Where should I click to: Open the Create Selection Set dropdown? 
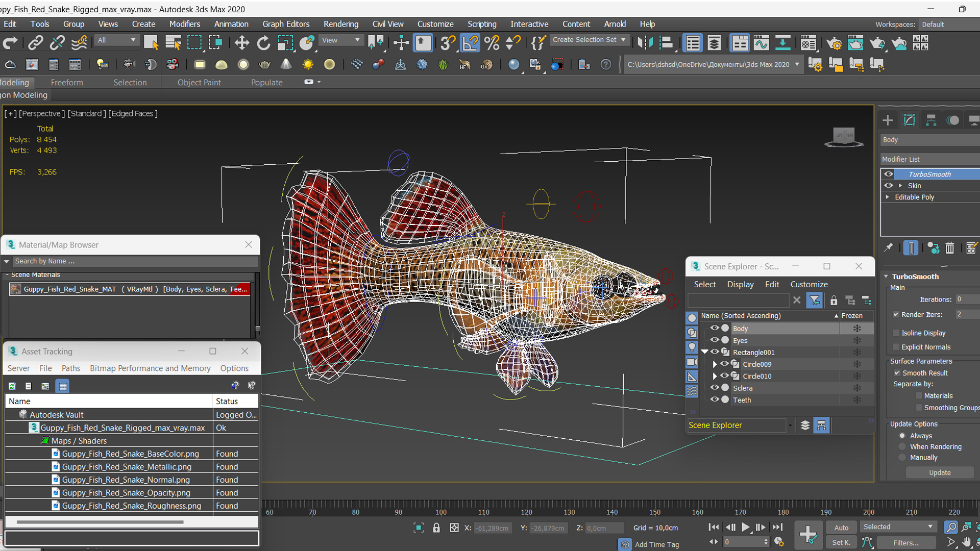(x=589, y=40)
